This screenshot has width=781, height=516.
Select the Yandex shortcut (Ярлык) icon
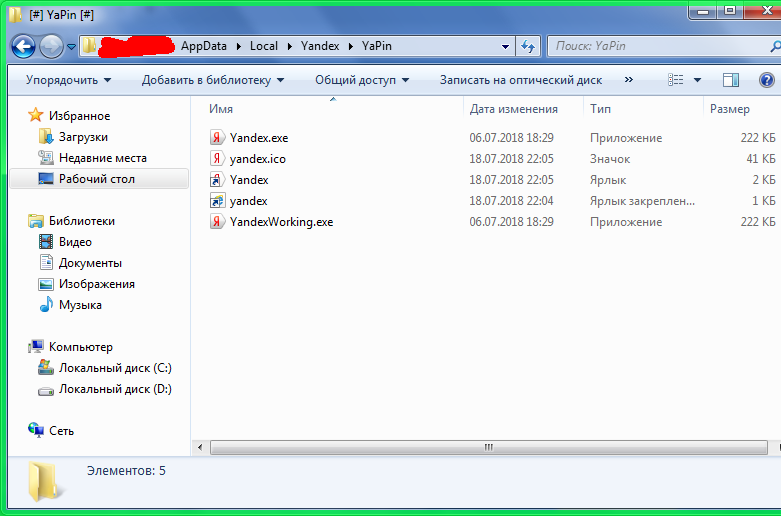click(x=217, y=179)
